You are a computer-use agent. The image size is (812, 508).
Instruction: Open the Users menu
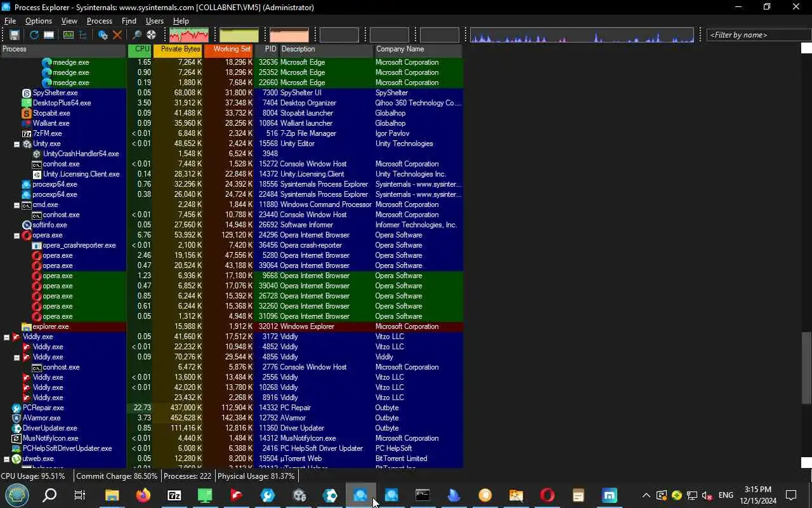[155, 21]
